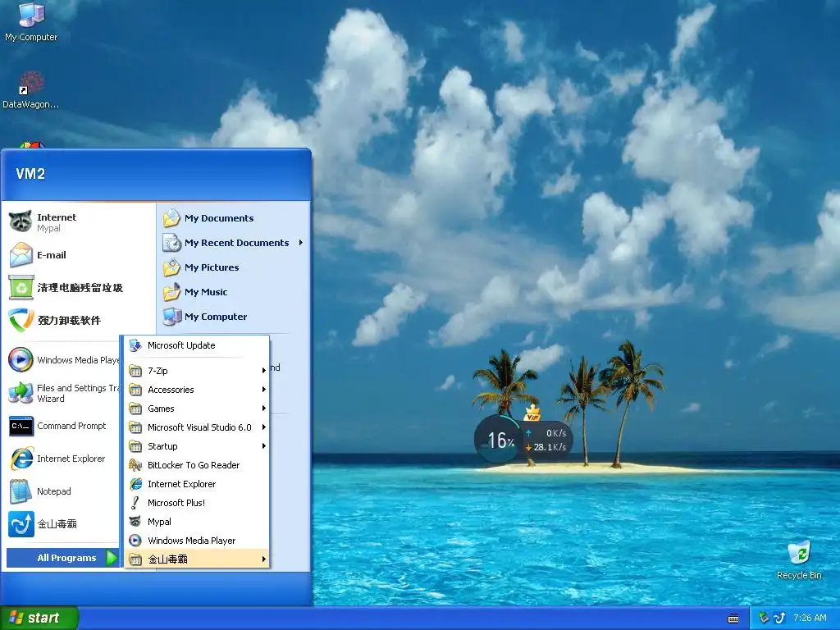Expand My Recent Documents submenu arrow
The height and width of the screenshot is (630, 840).
[x=301, y=243]
